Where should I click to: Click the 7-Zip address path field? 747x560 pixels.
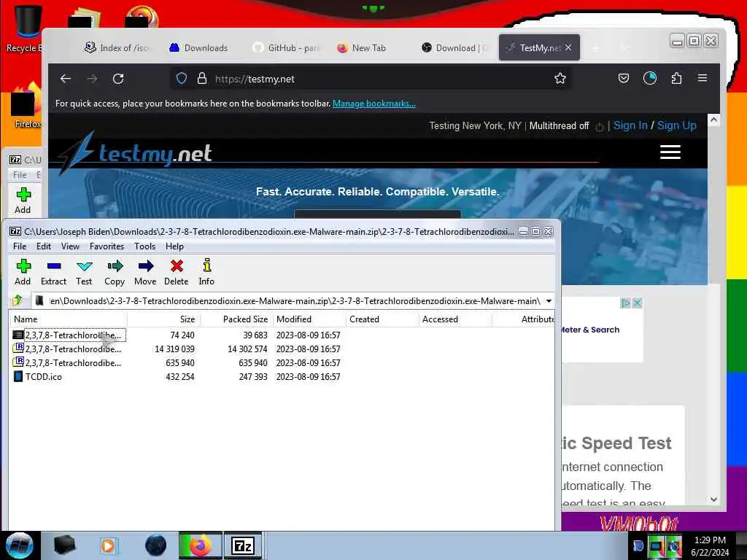click(293, 301)
